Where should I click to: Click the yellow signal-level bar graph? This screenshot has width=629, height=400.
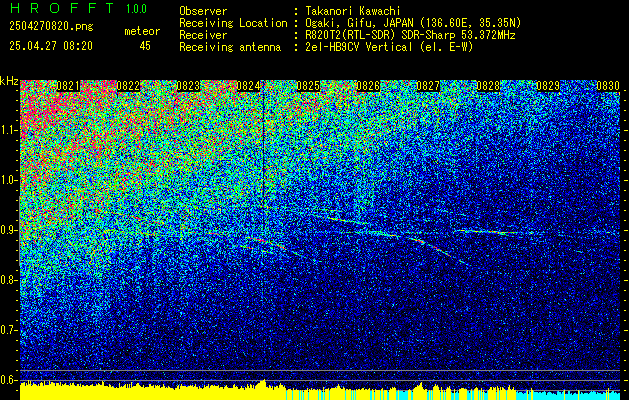pyautogui.click(x=152, y=391)
